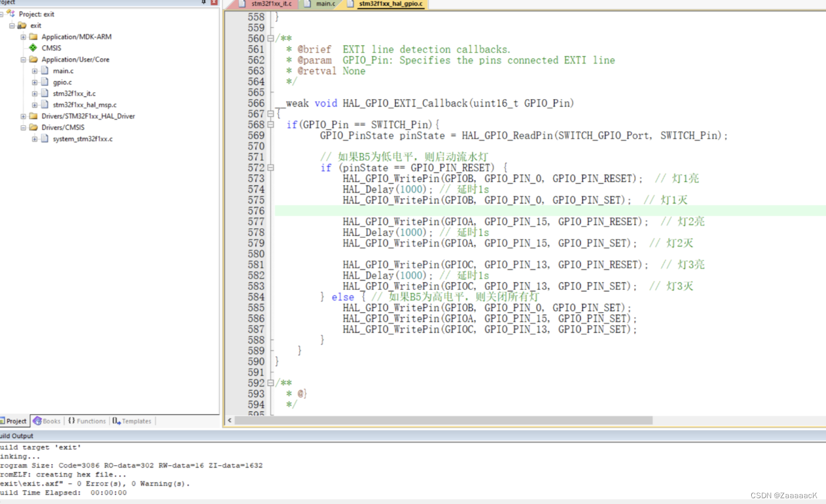Switch to the main.c editor tab
Screen dimensions: 826x504
320,3
